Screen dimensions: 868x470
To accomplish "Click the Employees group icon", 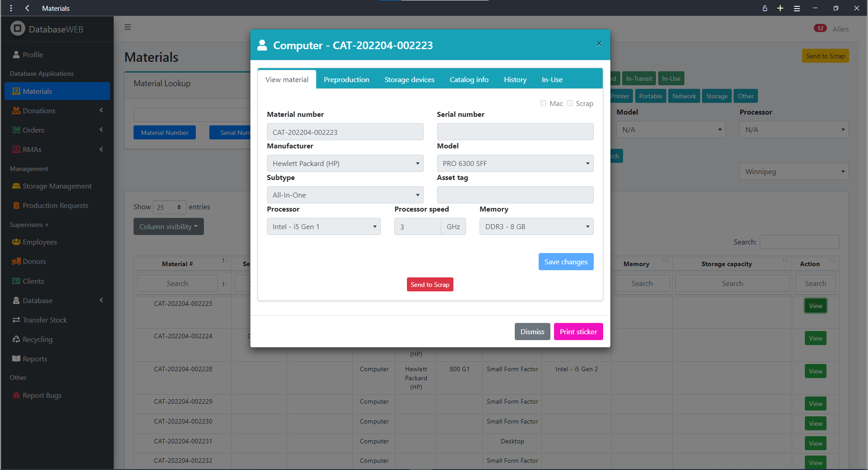I will 16,242.
